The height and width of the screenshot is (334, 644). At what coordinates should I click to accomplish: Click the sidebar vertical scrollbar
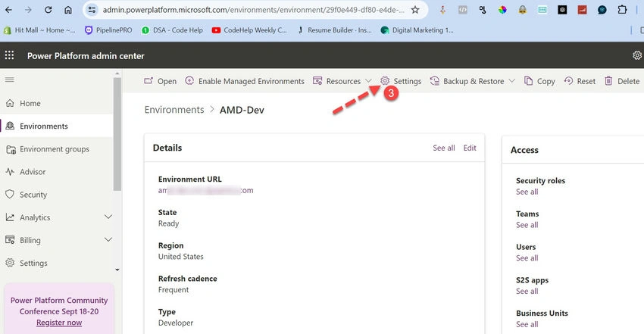pyautogui.click(x=117, y=133)
